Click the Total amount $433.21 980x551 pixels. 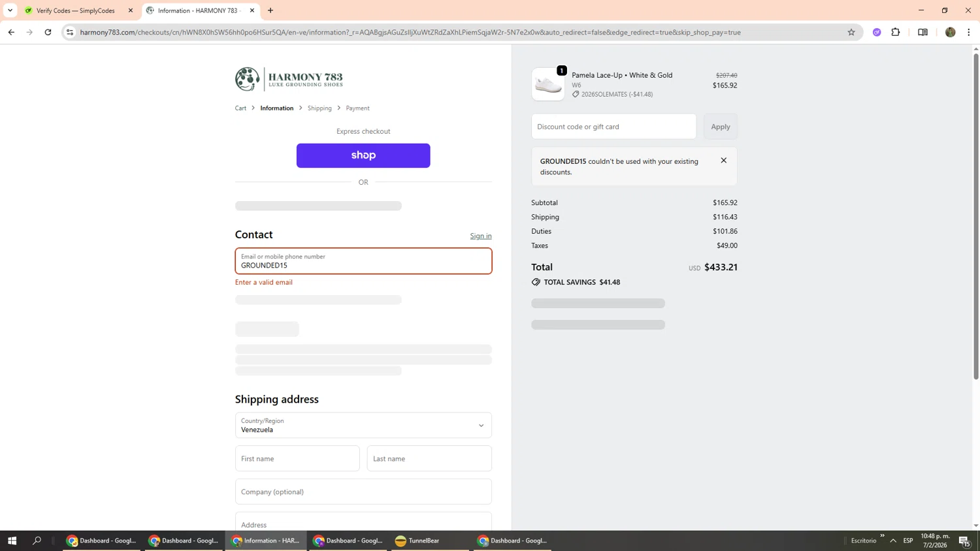tap(721, 267)
